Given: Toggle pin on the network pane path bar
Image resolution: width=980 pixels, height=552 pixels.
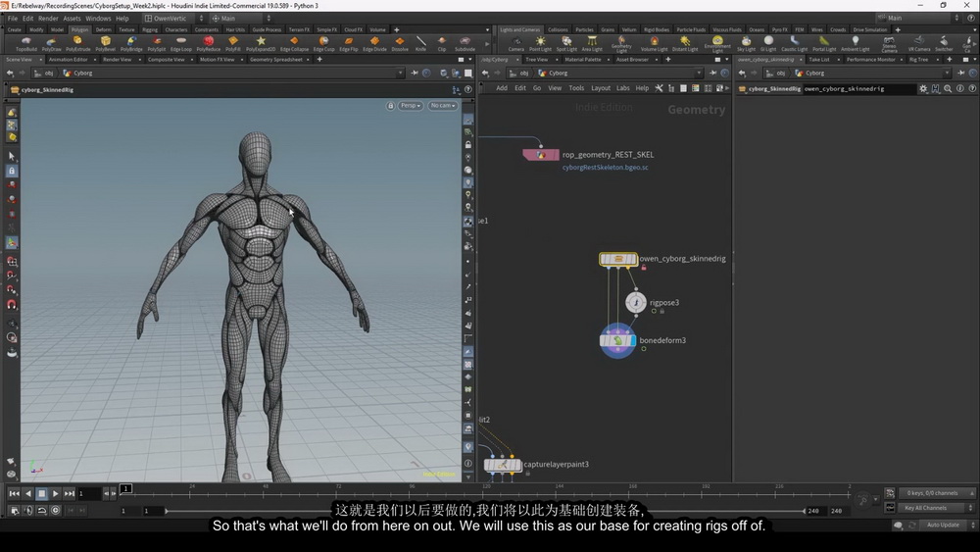Looking at the screenshot, I should click(712, 74).
